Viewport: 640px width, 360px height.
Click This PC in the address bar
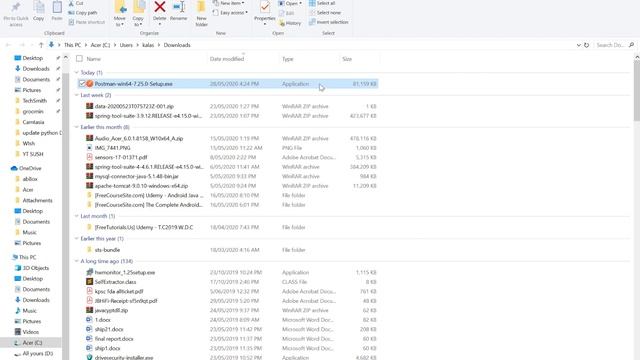72,45
